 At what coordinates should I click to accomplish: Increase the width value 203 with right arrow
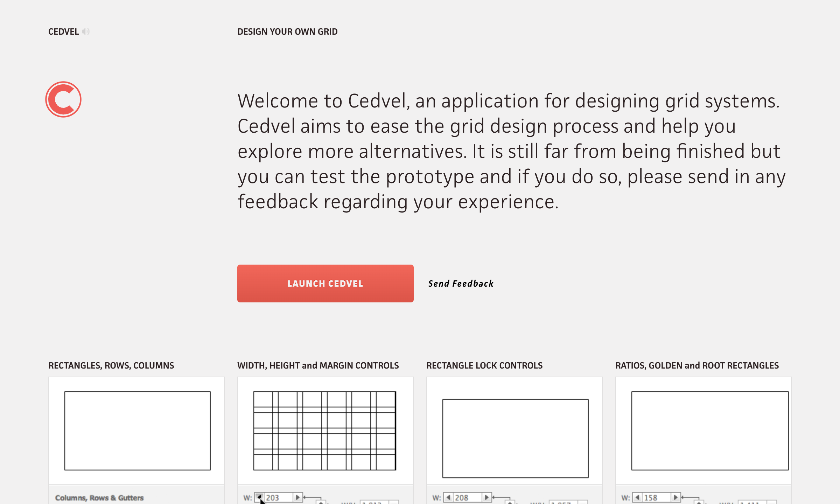pyautogui.click(x=297, y=497)
